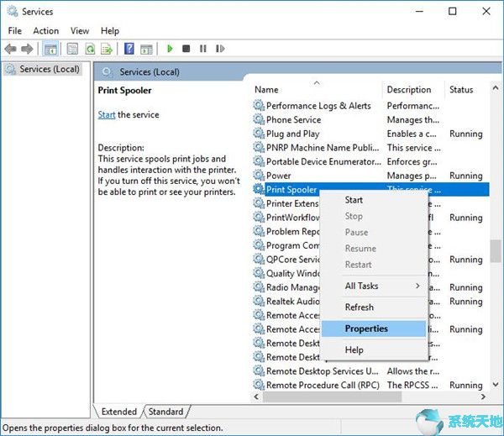Switch to the Extended tab
This screenshot has width=504, height=436.
(119, 412)
